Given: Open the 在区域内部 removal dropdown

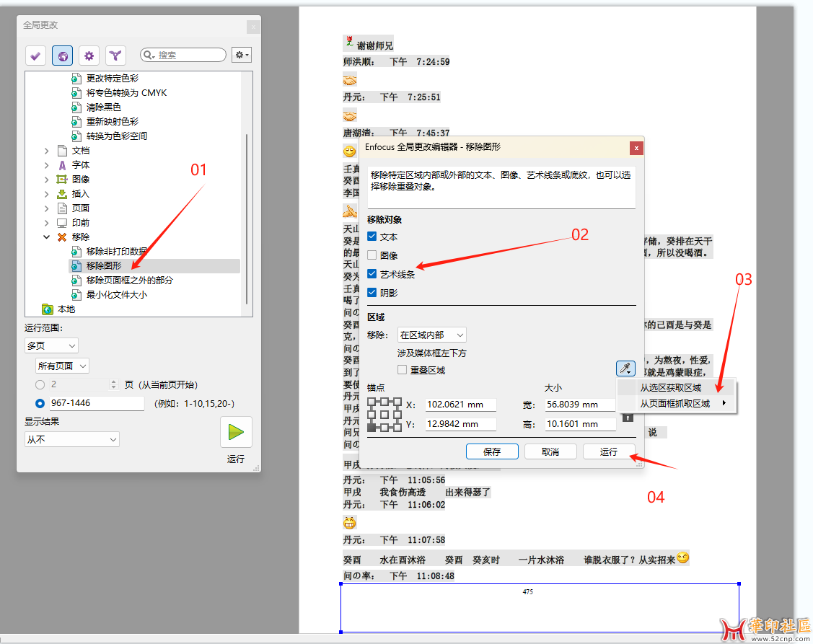Looking at the screenshot, I should (431, 335).
